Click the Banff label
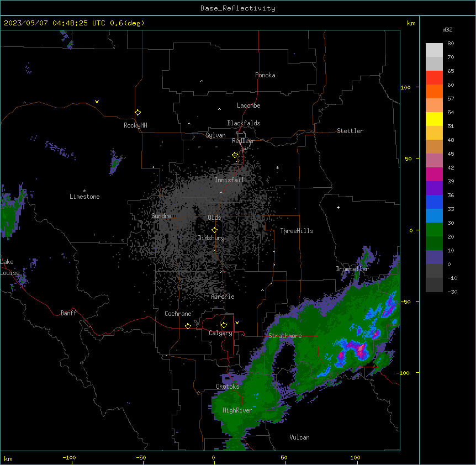476x465 pixels. (x=68, y=313)
